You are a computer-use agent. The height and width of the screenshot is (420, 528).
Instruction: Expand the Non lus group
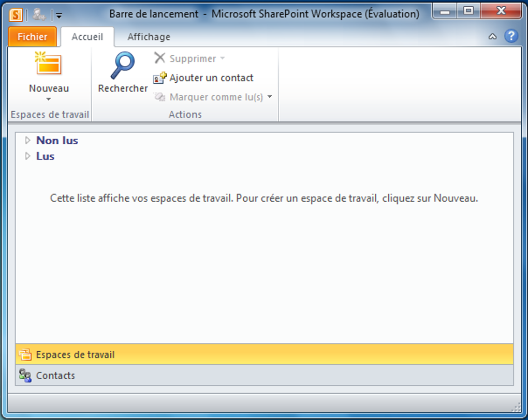click(27, 140)
